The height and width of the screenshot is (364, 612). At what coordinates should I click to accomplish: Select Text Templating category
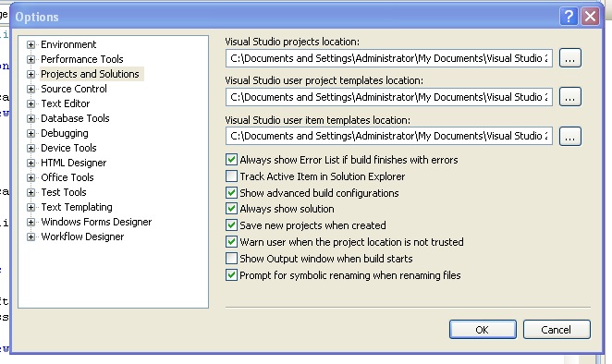[77, 208]
